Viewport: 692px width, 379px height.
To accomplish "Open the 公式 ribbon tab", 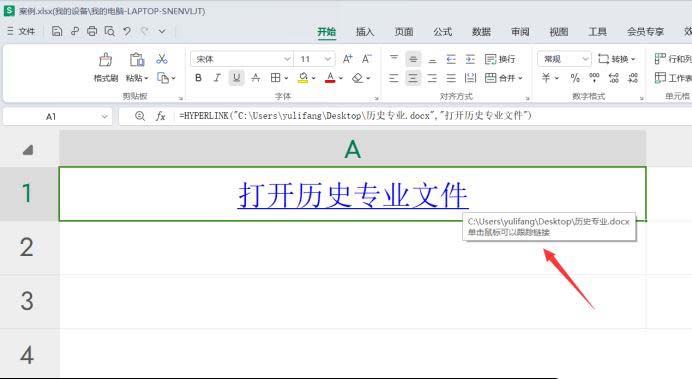I will point(442,32).
